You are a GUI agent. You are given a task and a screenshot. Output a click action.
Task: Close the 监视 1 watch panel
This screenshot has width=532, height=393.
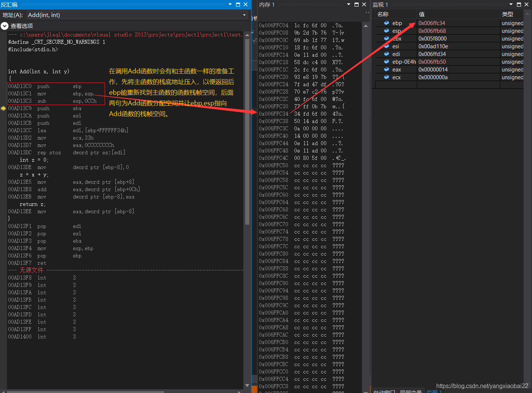pos(526,4)
